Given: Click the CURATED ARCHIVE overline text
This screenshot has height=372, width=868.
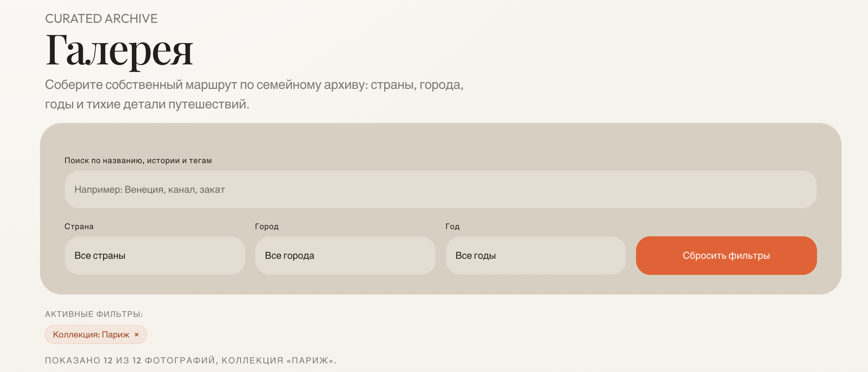Looking at the screenshot, I should click(101, 18).
